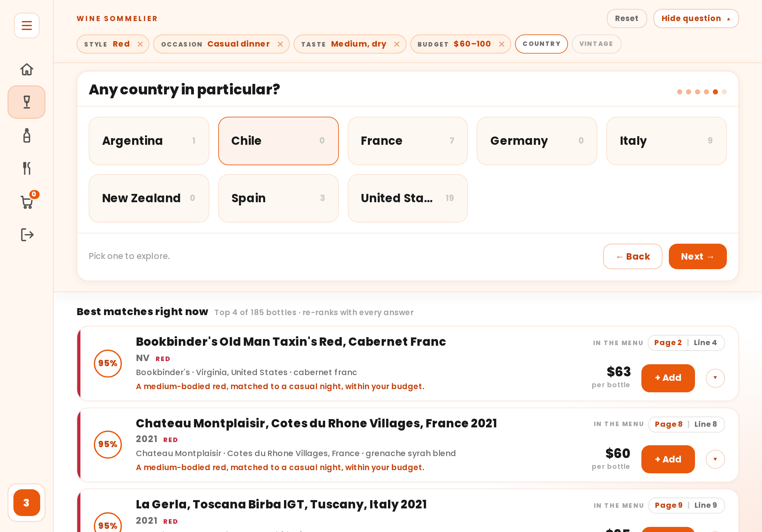
Task: Switch to the Vintage step tab
Action: (x=596, y=44)
